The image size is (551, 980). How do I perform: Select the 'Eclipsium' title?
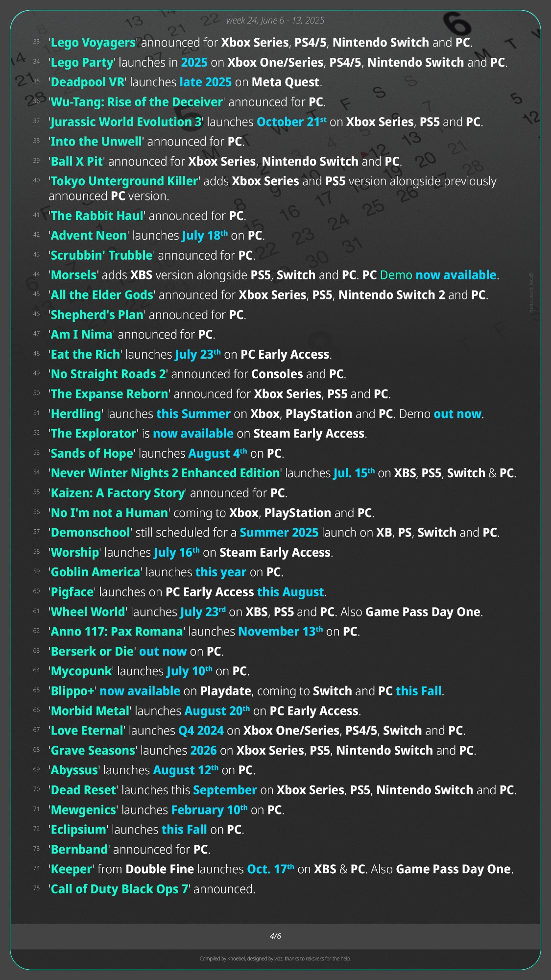click(x=78, y=830)
